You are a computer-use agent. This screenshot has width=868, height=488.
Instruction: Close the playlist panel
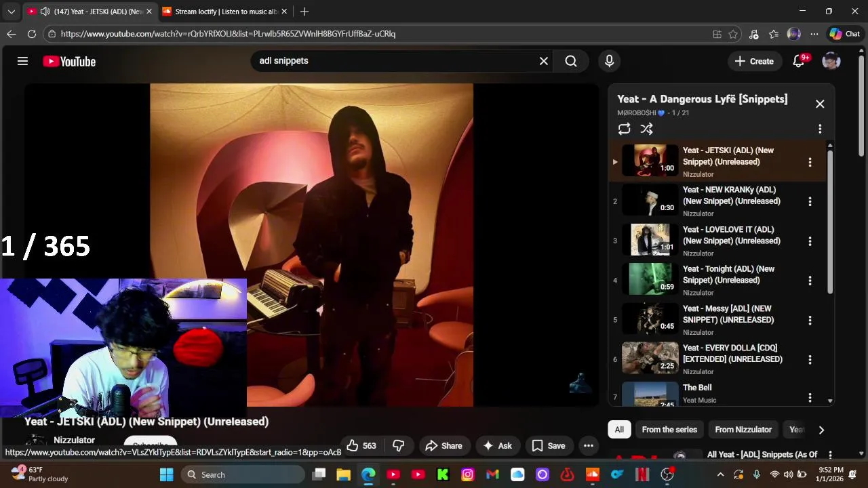coord(820,104)
